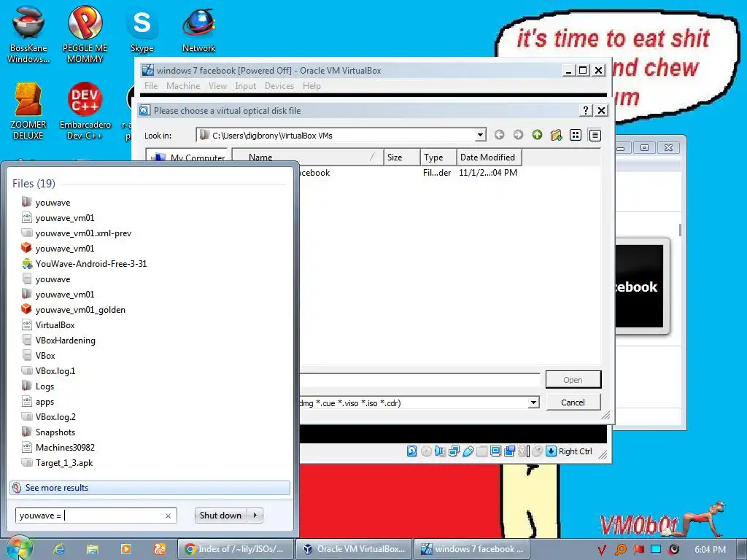The height and width of the screenshot is (560, 747).
Task: Click the keyboard capture arrow by Right Ctrl
Action: 551,451
